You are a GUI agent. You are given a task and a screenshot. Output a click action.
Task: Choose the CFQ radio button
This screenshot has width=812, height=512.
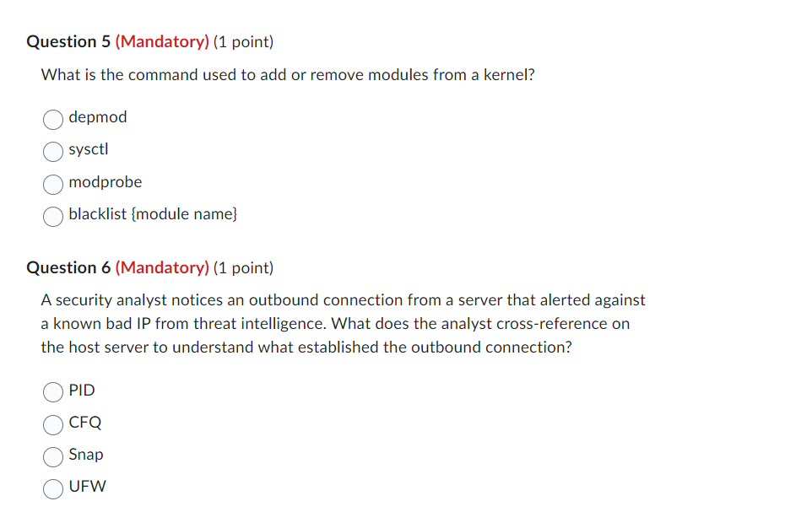(52, 424)
